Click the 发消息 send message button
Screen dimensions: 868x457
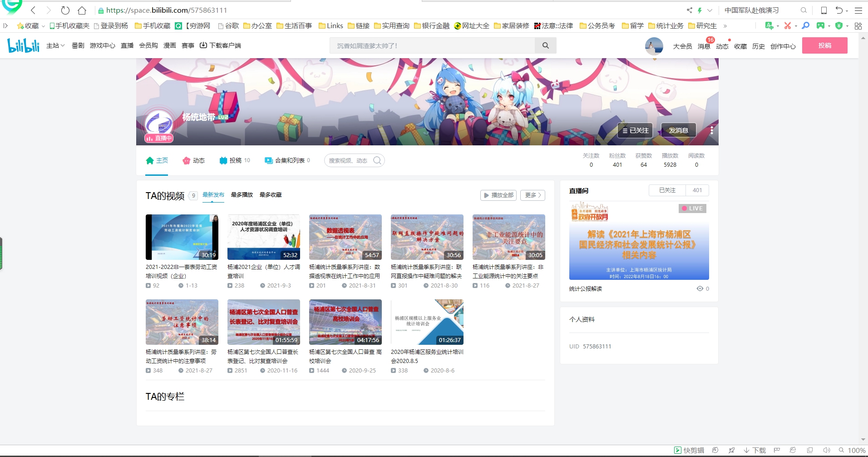(678, 130)
